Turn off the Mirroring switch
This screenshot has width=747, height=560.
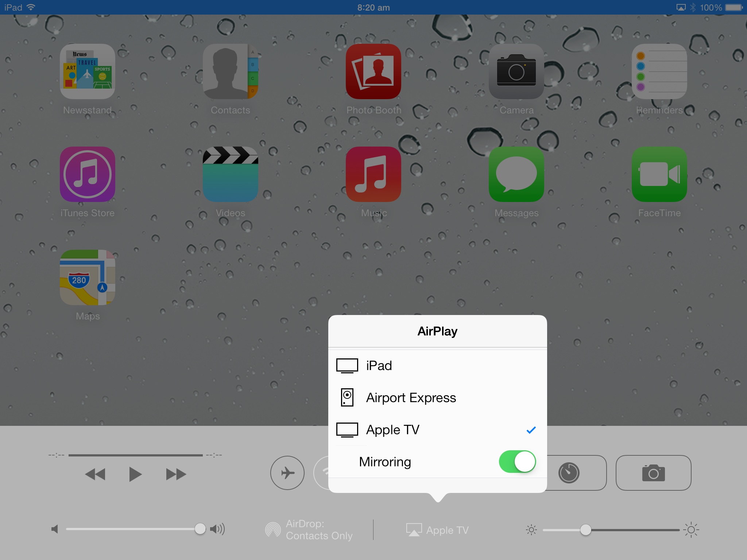point(517,462)
